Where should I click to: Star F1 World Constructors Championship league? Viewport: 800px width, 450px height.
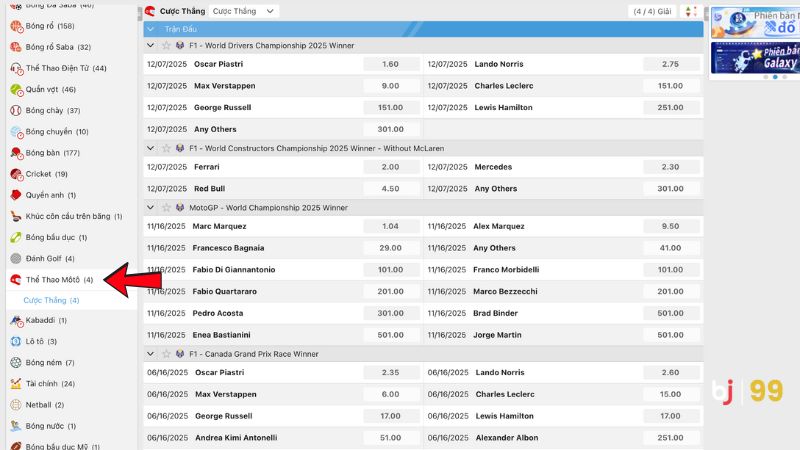(x=166, y=148)
